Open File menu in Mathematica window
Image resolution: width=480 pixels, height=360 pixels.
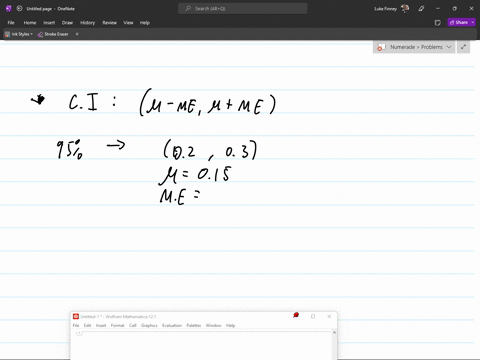(x=76, y=325)
